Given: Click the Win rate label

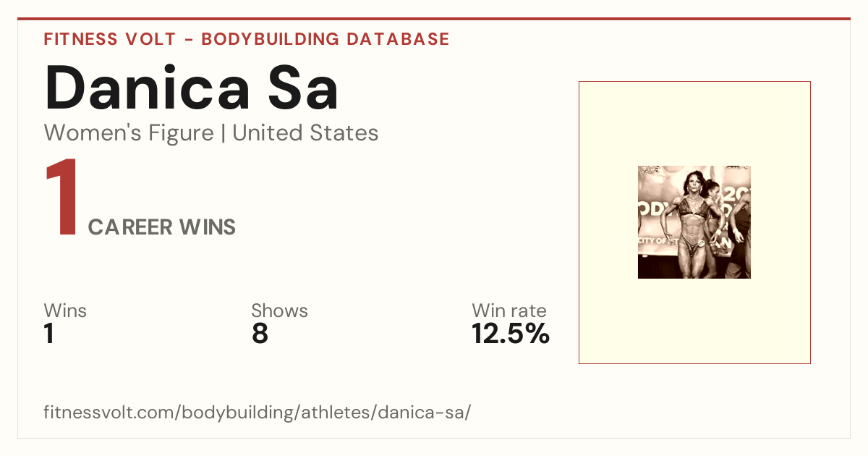Looking at the screenshot, I should click(509, 311).
